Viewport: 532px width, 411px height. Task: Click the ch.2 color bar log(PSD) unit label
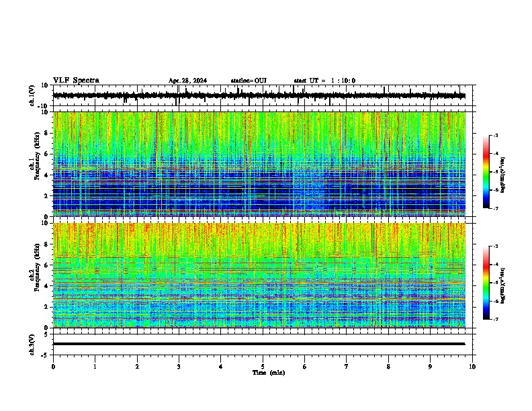pos(504,285)
